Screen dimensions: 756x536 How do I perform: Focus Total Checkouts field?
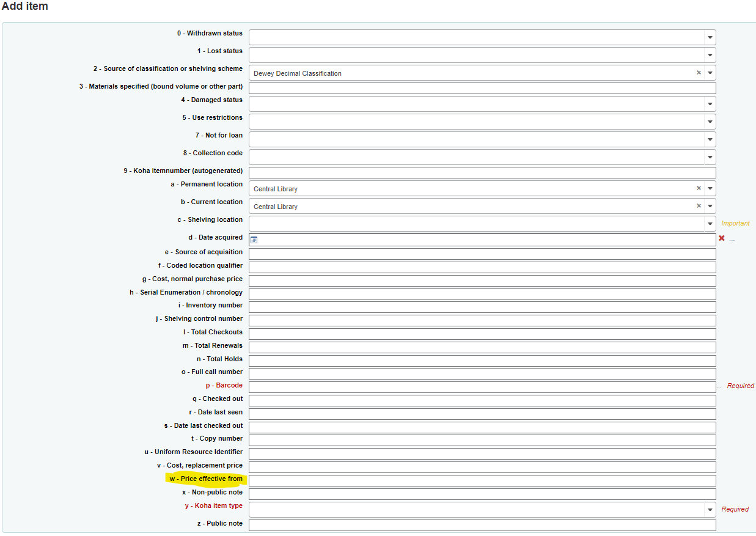pos(482,334)
